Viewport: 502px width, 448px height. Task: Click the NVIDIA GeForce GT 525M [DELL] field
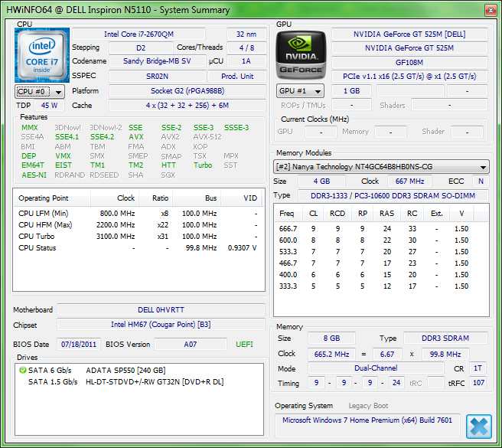pos(409,34)
